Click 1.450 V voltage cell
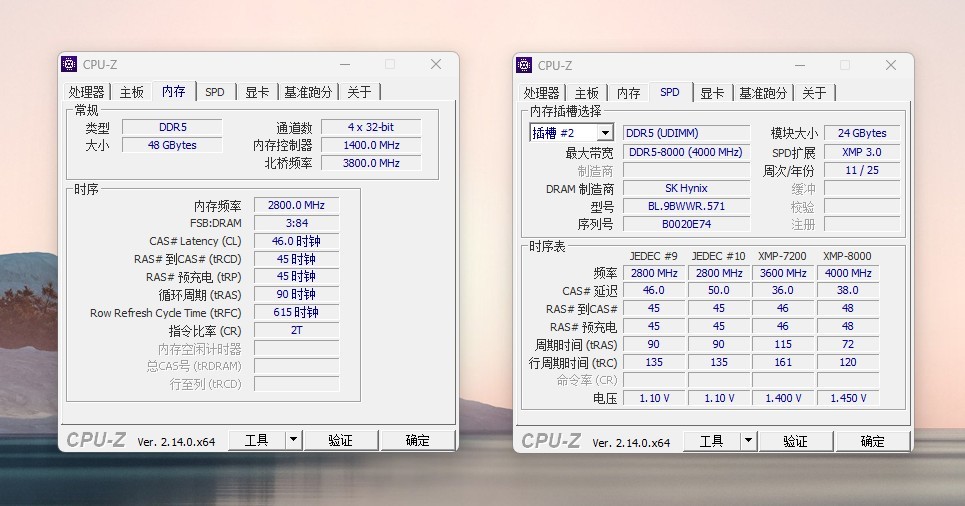The width and height of the screenshot is (965, 506). (x=848, y=398)
